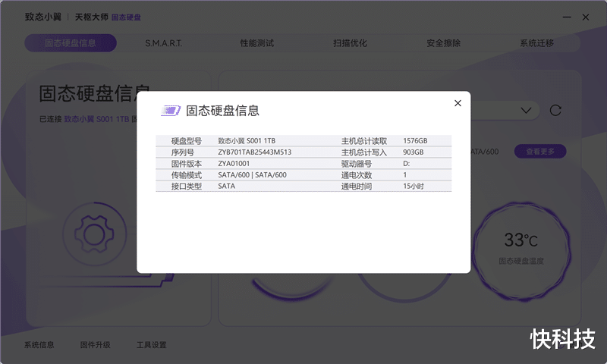The height and width of the screenshot is (364, 607).
Task: Expand the disk selection dropdown chevron
Action: click(526, 110)
